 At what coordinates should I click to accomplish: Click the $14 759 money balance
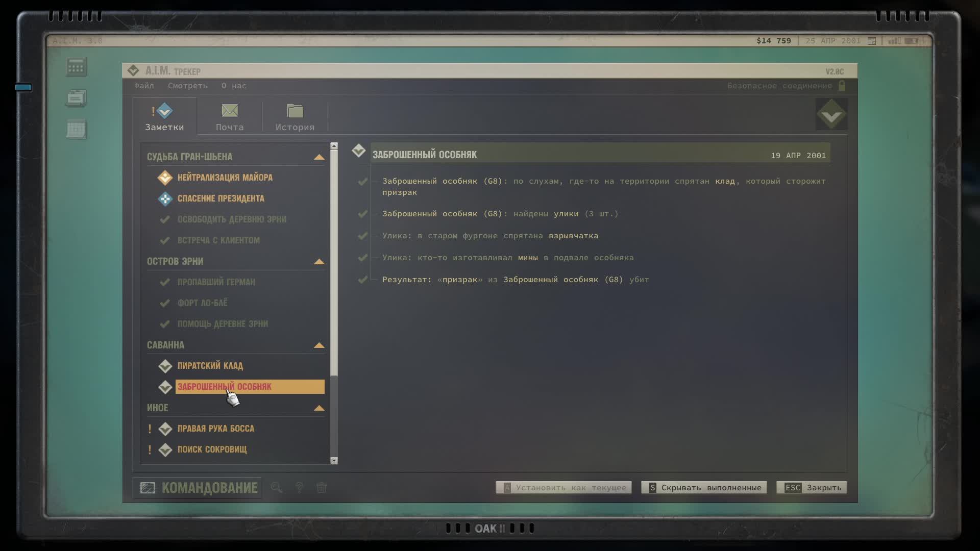[774, 41]
